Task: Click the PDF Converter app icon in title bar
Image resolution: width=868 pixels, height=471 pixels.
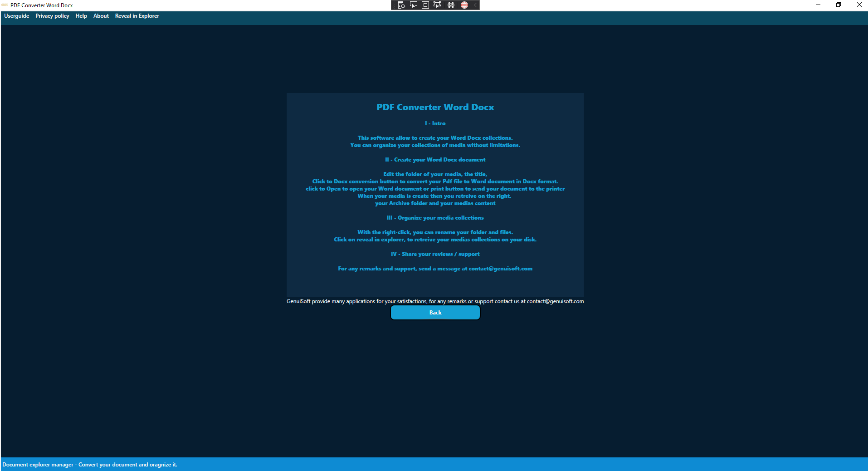Action: (x=5, y=5)
